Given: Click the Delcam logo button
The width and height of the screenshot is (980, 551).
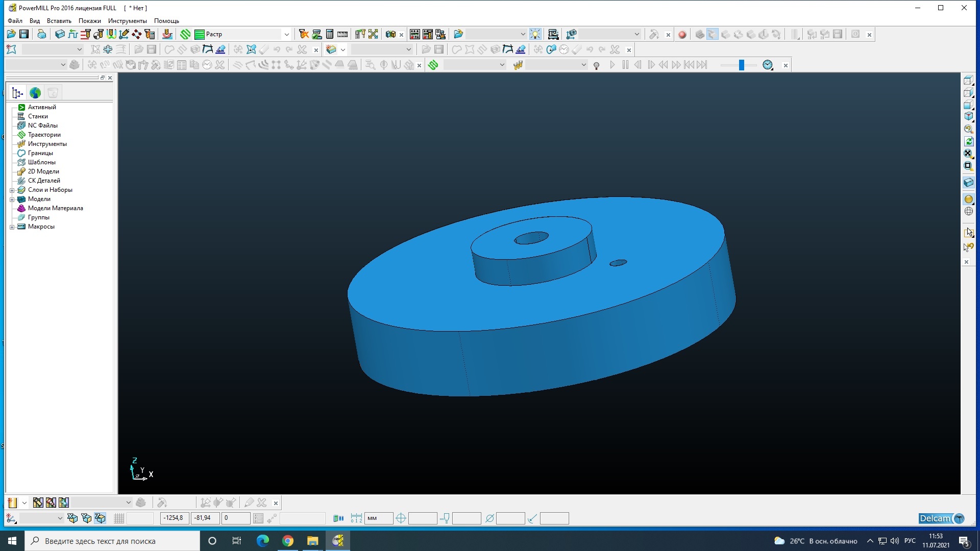Looking at the screenshot, I should tap(942, 518).
